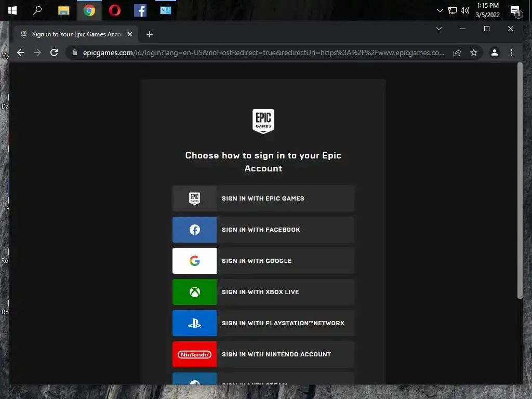Share this page using share icon
Image resolution: width=532 pixels, height=399 pixels.
[457, 52]
